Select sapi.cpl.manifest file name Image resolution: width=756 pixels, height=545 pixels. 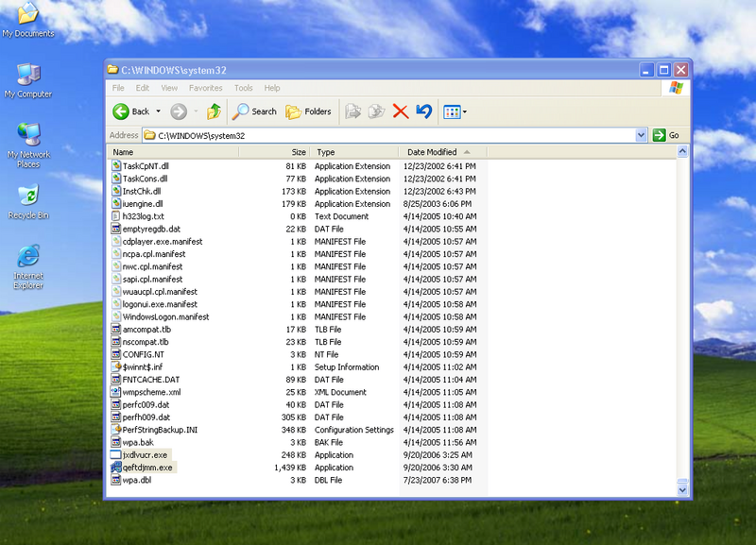[152, 279]
